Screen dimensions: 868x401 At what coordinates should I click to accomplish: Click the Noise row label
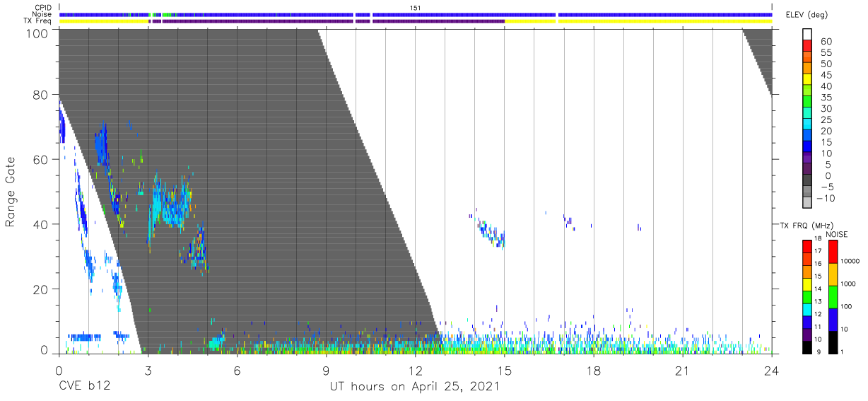(x=41, y=14)
